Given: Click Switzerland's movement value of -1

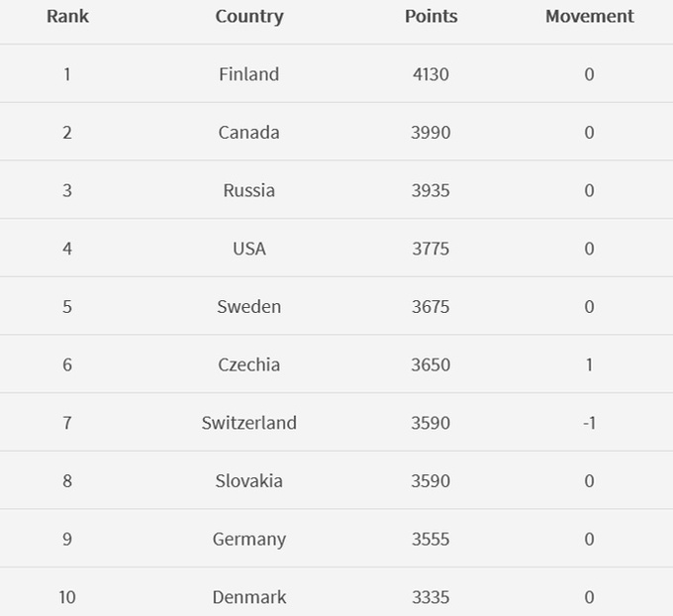Looking at the screenshot, I should coord(589,423).
